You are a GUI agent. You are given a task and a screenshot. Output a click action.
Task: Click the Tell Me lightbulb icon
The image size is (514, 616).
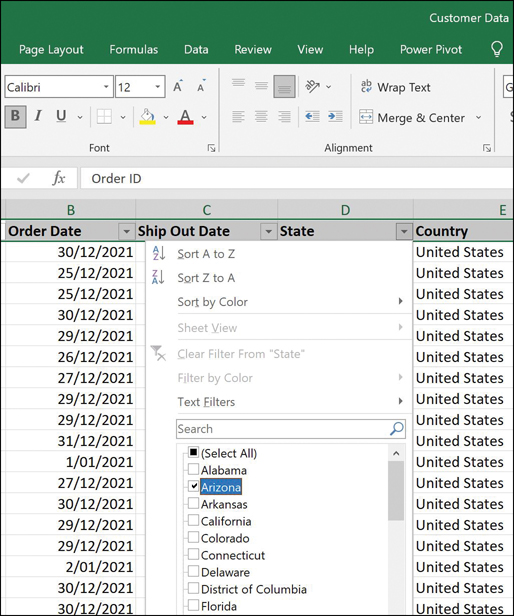pos(497,50)
